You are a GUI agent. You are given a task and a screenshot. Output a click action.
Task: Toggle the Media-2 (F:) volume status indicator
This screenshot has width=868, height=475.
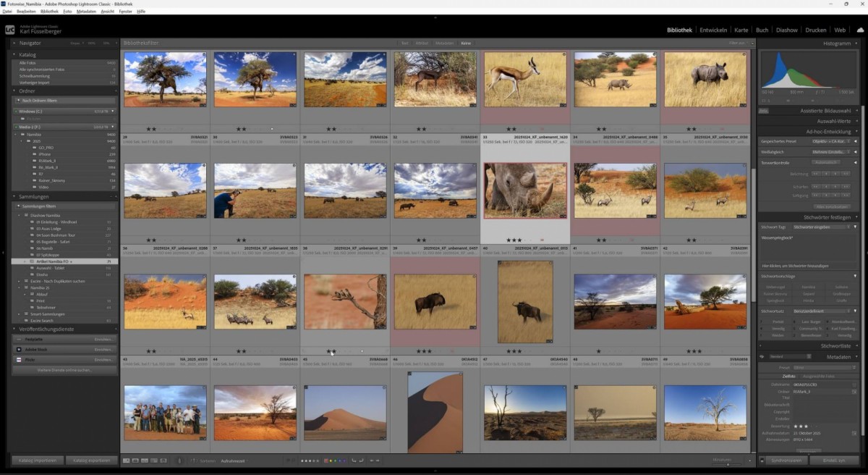[x=17, y=127]
